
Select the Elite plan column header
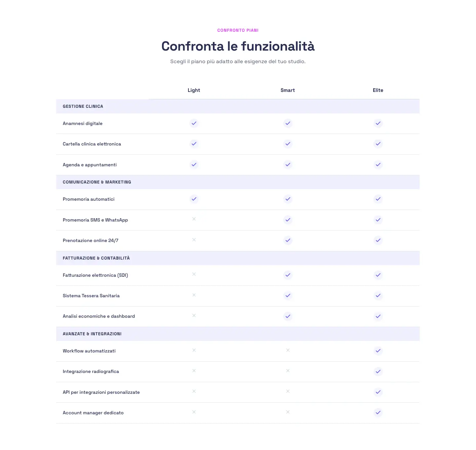point(378,90)
